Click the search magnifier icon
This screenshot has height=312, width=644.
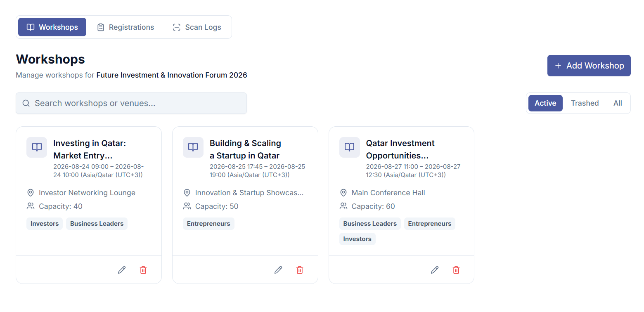(26, 103)
